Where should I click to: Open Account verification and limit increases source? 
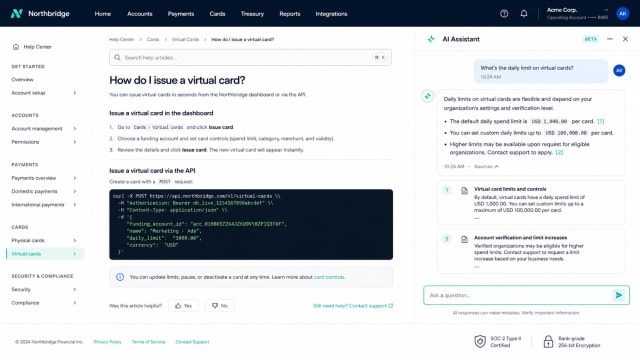tap(531, 251)
